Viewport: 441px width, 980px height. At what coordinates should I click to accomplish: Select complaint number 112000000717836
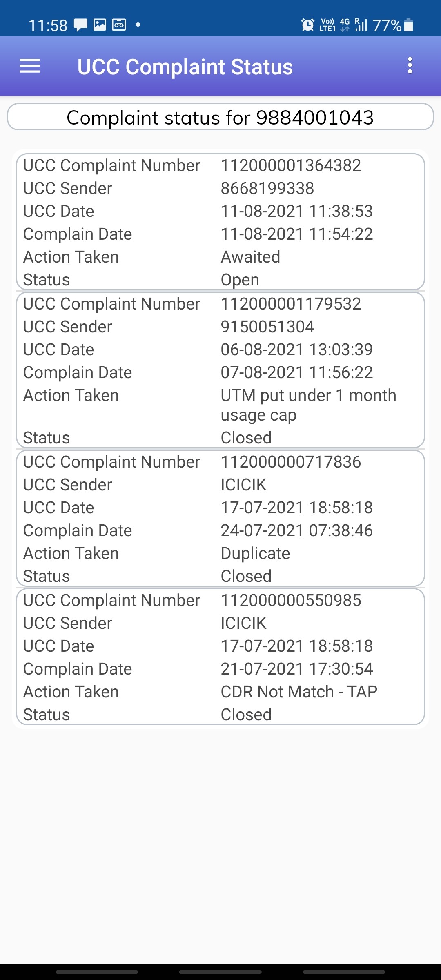291,462
